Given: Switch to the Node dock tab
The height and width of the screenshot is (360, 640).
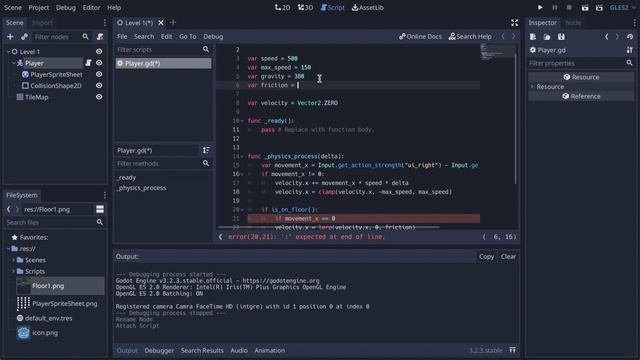Looking at the screenshot, I should 573,23.
